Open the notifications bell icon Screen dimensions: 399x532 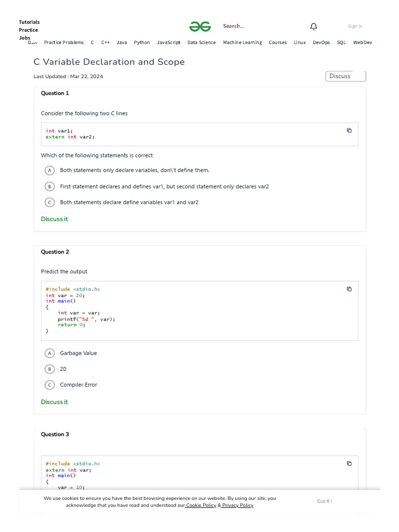point(313,26)
